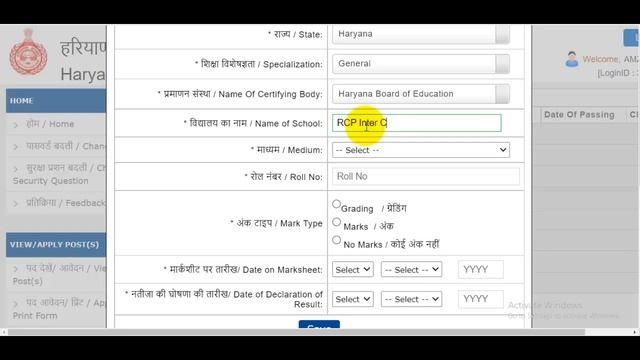Select the Marks radio button
Viewport: 640px width, 360px height.
coord(336,222)
